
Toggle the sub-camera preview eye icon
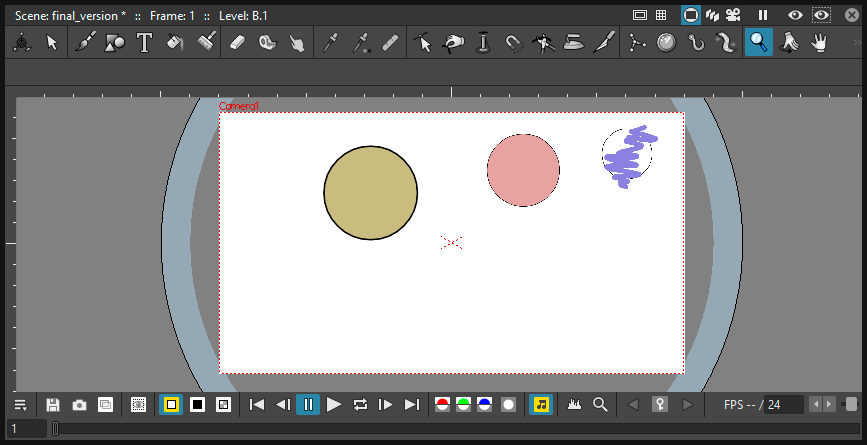coord(821,15)
